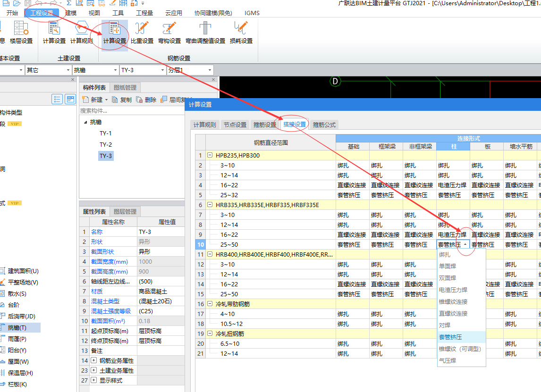
Task: Click the 新建 new component icon
Action: click(x=85, y=100)
